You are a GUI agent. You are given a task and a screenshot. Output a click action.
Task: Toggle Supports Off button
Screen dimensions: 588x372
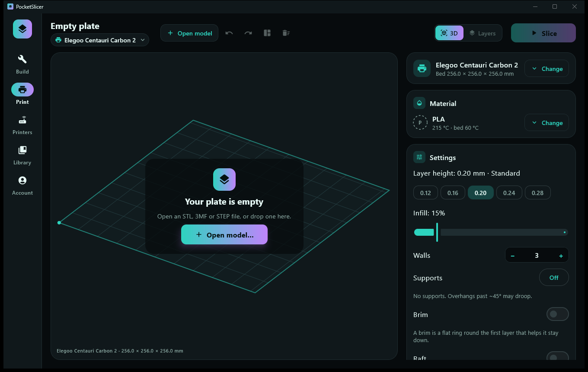[554, 278]
